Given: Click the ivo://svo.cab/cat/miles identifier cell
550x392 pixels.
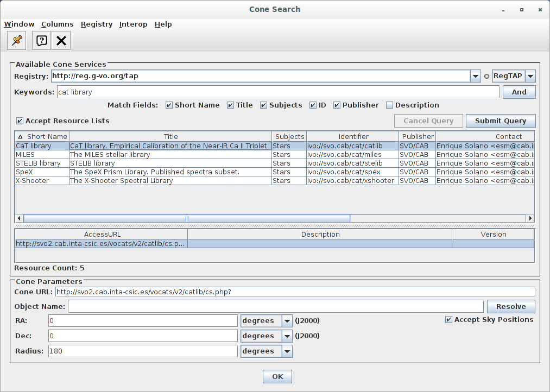Looking at the screenshot, I should (352, 155).
